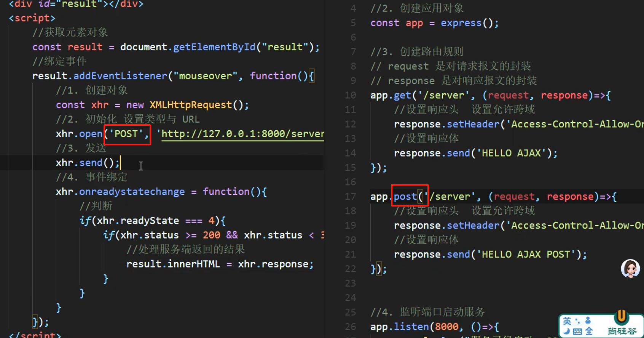Click line number 22 in the gutter

click(x=350, y=269)
